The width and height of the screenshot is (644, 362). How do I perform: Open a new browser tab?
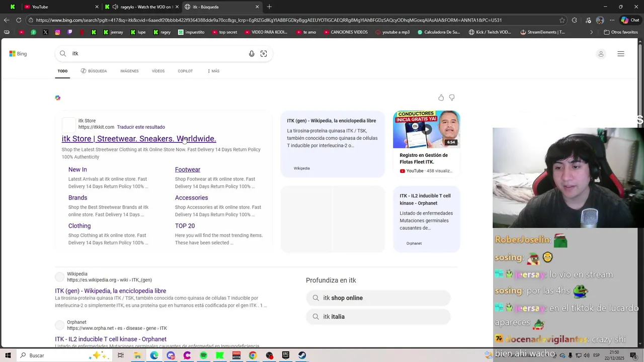tap(269, 7)
